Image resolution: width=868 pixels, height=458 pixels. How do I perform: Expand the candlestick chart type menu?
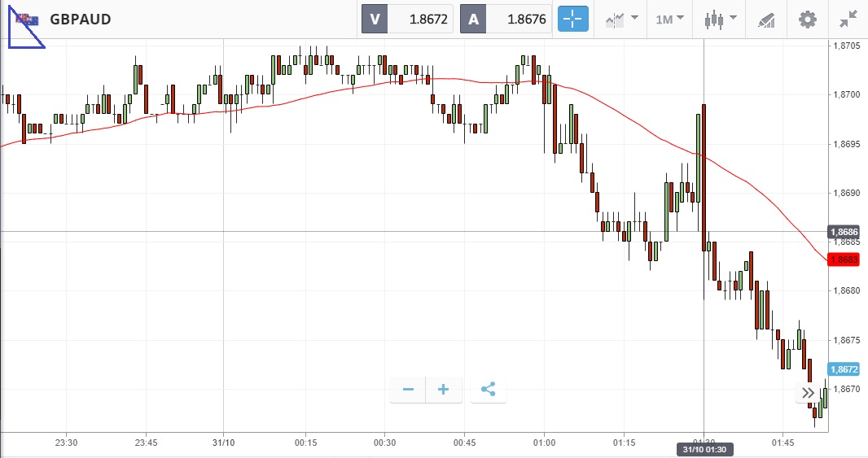coord(721,20)
